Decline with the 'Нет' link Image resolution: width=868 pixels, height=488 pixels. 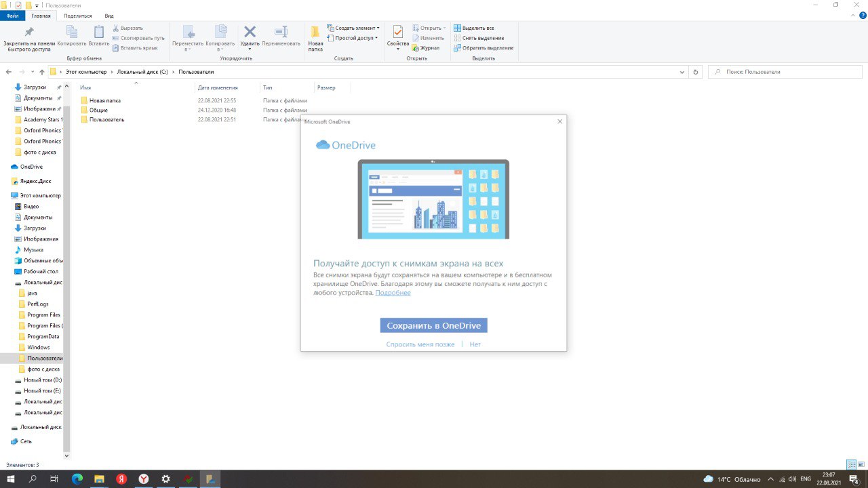click(475, 344)
